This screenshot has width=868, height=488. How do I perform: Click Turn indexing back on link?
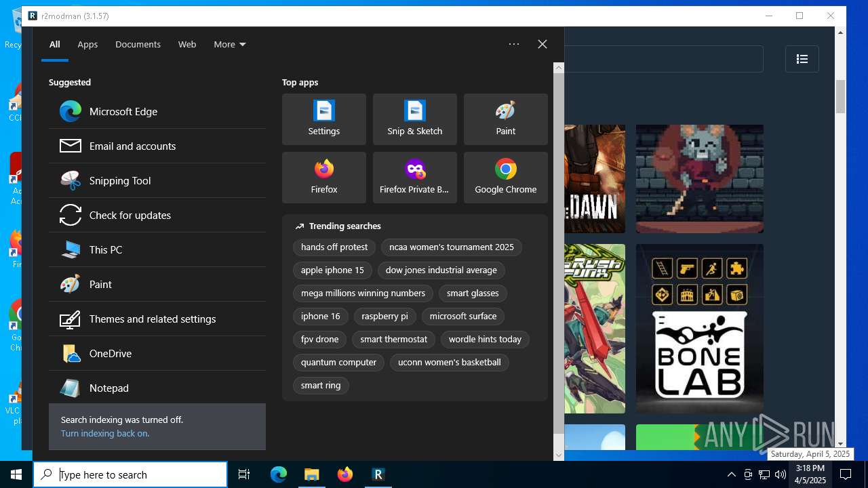105,433
